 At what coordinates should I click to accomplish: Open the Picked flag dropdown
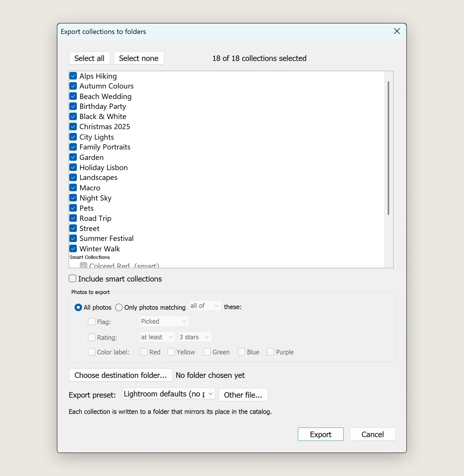coord(164,321)
